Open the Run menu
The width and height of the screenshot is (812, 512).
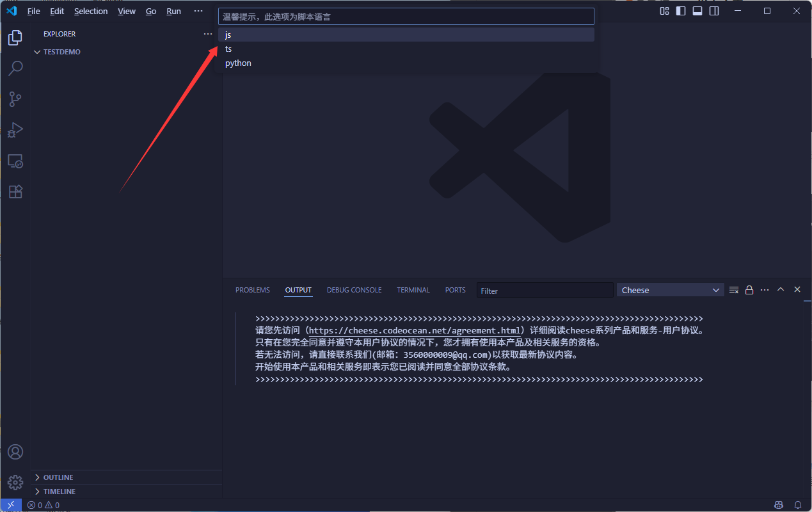173,11
